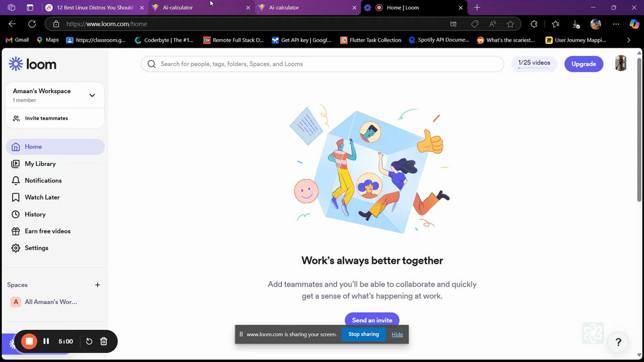Open the Coderbyte bookmark
The image size is (644, 362).
164,40
